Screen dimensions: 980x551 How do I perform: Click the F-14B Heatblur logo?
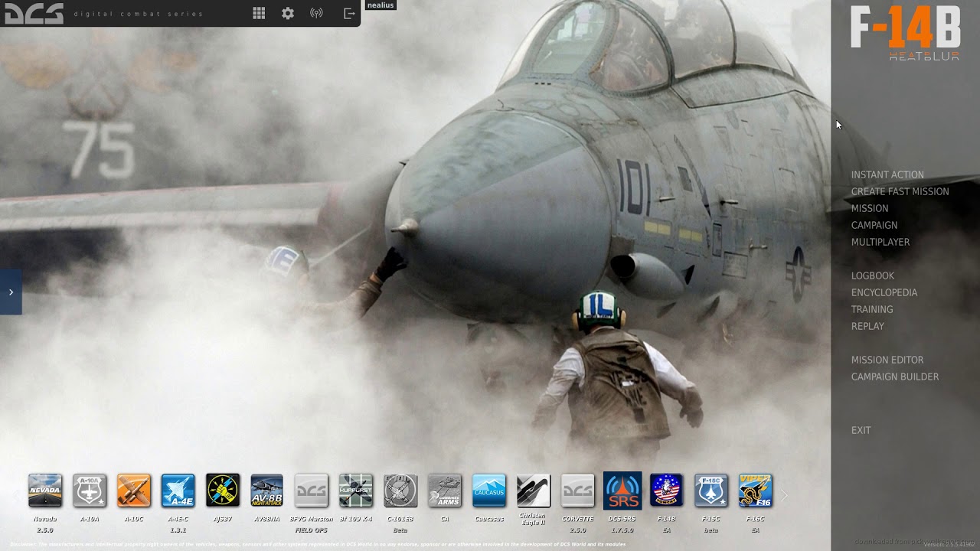point(906,32)
